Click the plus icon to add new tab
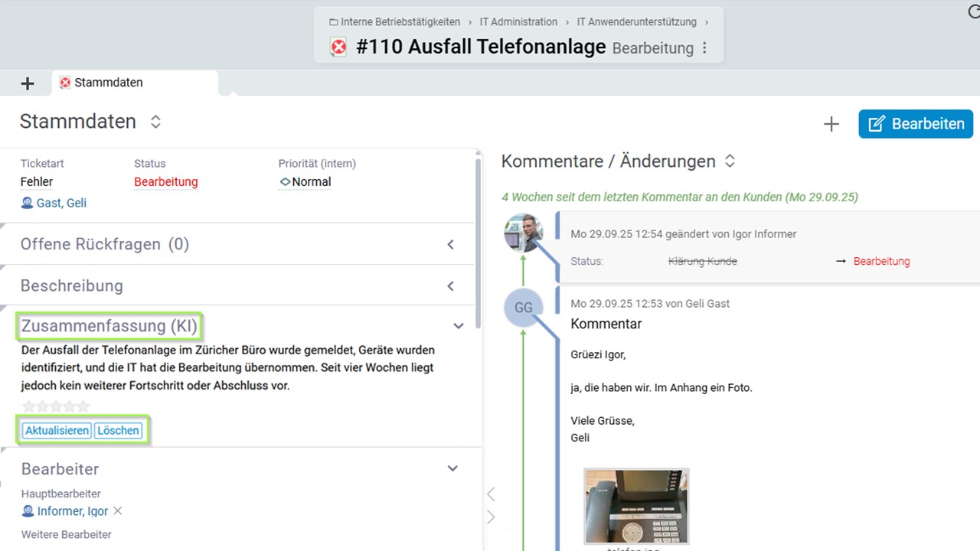The image size is (980, 551). (x=28, y=83)
